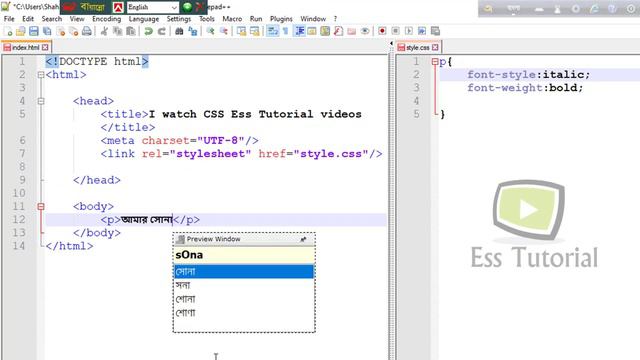Toggle the Indent Guide toolbar button
This screenshot has height=360, width=640.
(299, 31)
